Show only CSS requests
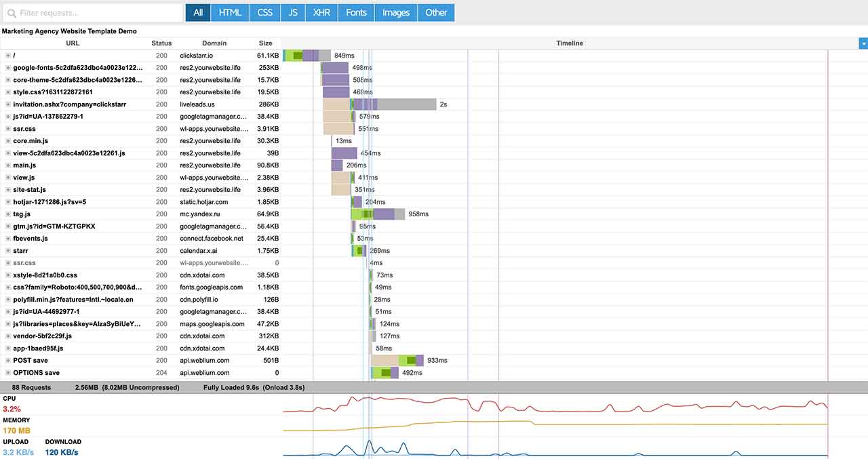 (x=265, y=13)
